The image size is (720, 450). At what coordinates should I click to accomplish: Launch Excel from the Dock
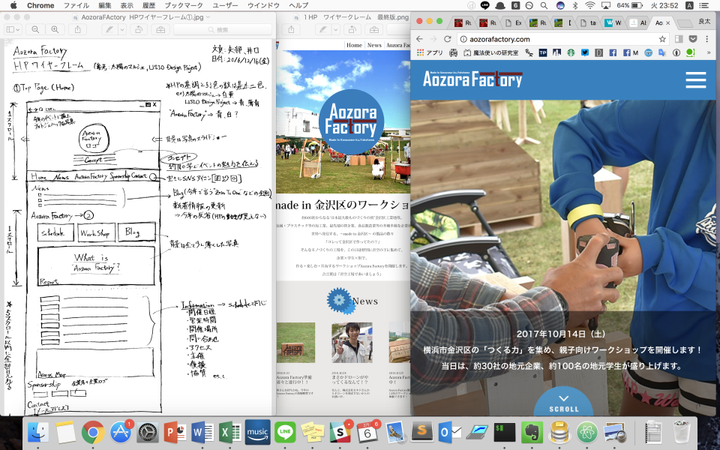point(230,432)
